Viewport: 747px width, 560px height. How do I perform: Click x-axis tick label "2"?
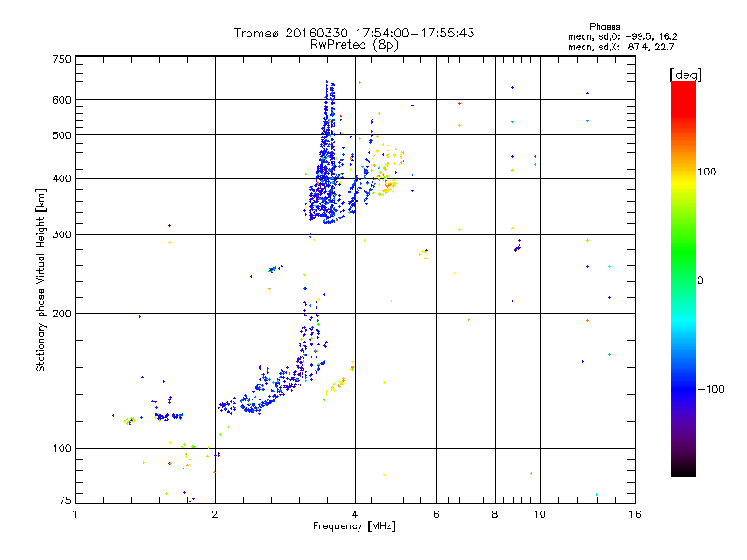click(215, 514)
